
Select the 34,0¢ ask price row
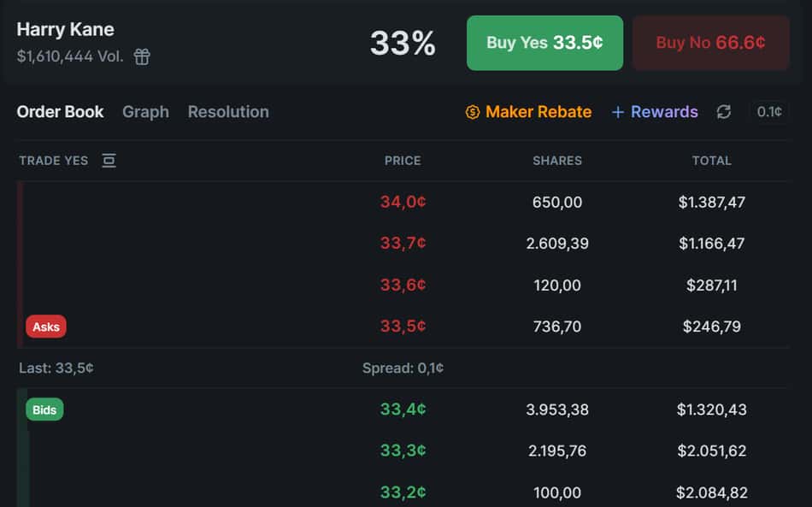[403, 202]
